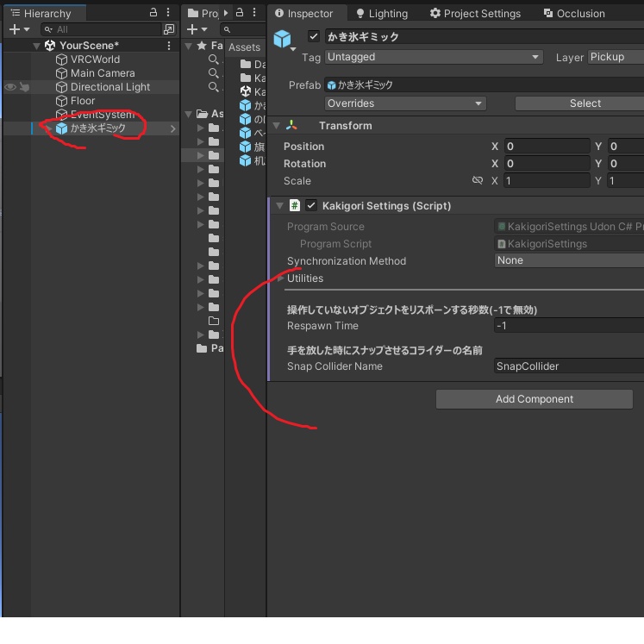Screen dimensions: 644x644
Task: Click the Kakigori Settings script icon
Action: [295, 205]
